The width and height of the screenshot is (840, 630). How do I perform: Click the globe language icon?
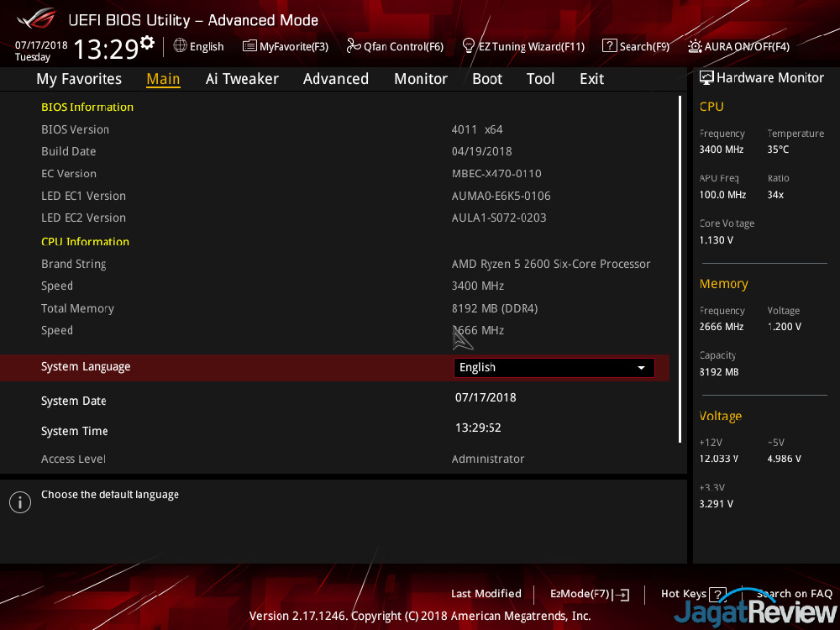(180, 46)
